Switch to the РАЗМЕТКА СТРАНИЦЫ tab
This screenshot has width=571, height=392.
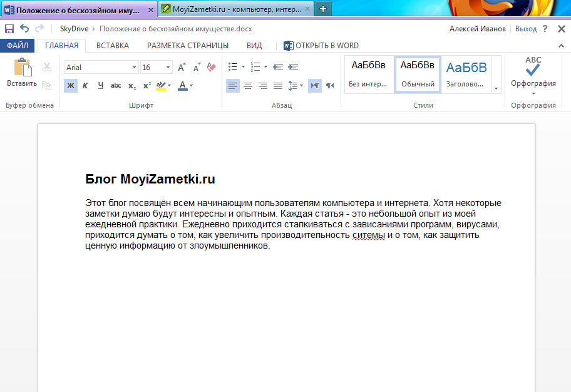click(188, 46)
